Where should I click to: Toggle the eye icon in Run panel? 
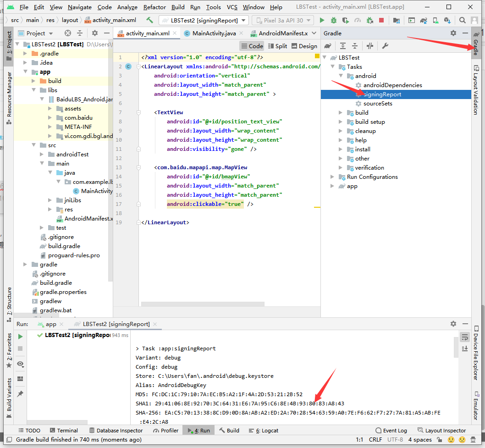(20, 364)
